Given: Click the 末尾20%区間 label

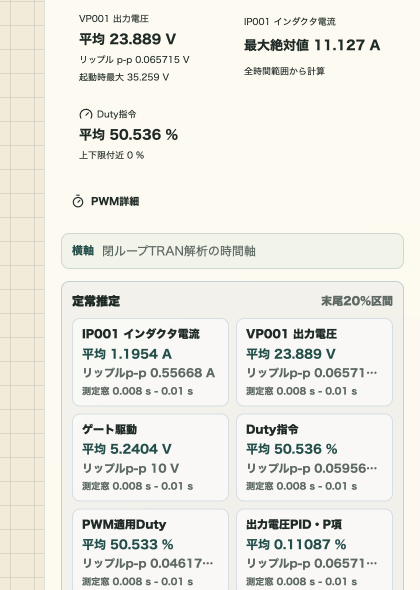Looking at the screenshot, I should (357, 301).
